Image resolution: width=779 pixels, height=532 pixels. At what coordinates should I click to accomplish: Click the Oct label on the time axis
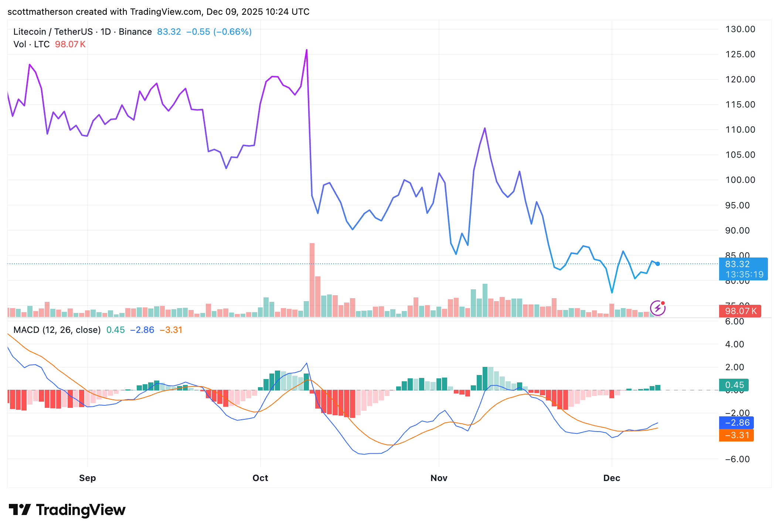[260, 478]
